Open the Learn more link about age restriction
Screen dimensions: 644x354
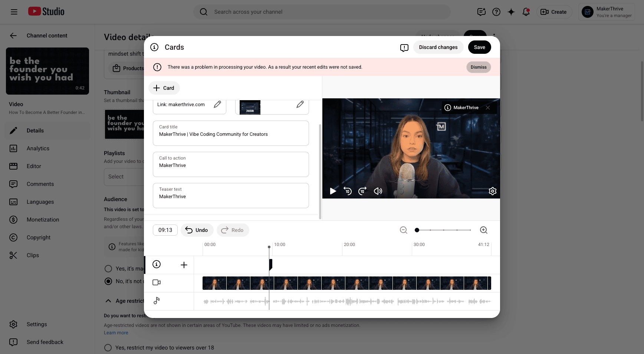[x=116, y=333]
